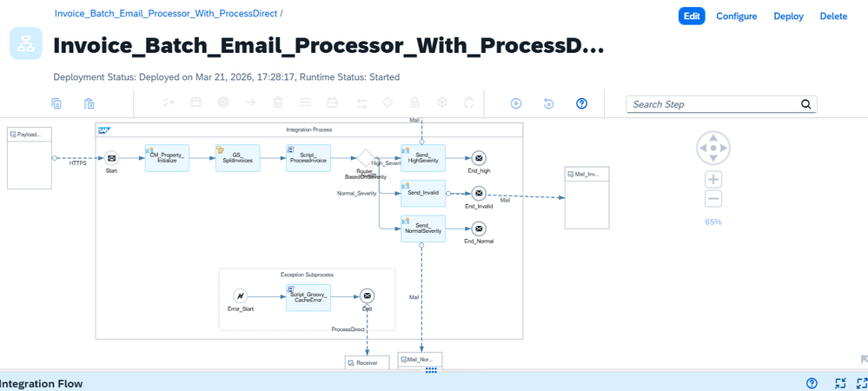
Task: Select the Receiver participant box
Action: point(367,362)
